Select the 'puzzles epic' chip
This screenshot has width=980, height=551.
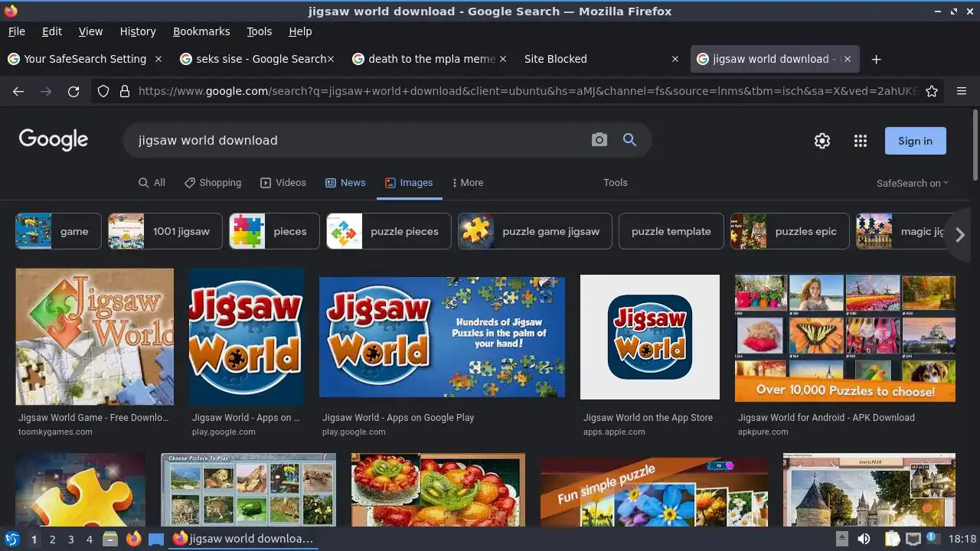click(790, 231)
